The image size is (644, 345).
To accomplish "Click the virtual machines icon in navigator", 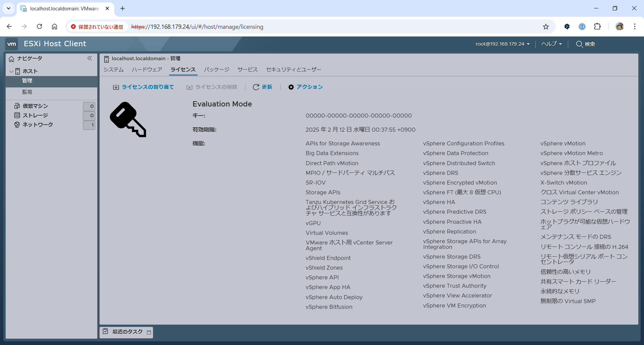I will tap(17, 106).
